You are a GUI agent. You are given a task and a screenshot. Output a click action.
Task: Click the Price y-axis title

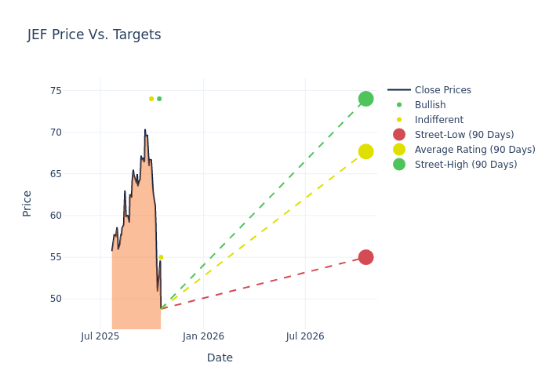27,203
